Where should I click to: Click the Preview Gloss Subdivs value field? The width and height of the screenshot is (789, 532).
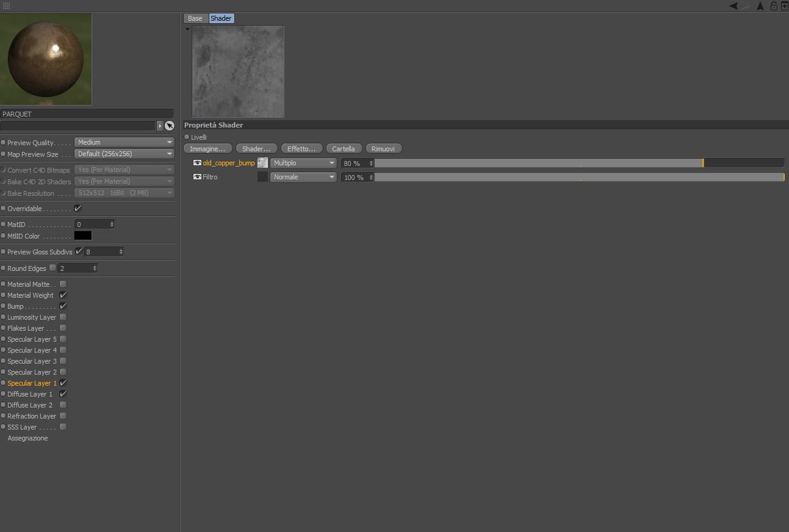104,251
